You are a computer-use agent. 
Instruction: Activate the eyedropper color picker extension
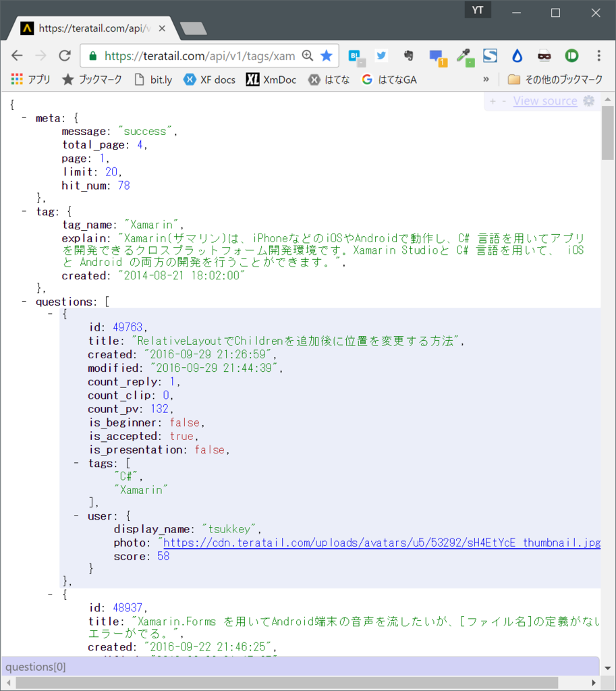[x=466, y=57]
